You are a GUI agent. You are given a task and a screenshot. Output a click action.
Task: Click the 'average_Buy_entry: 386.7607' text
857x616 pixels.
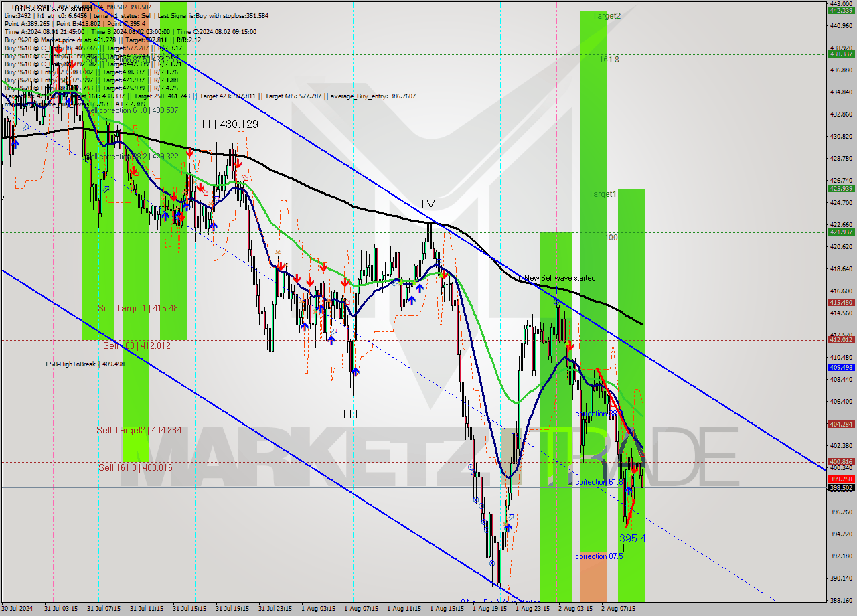click(372, 96)
